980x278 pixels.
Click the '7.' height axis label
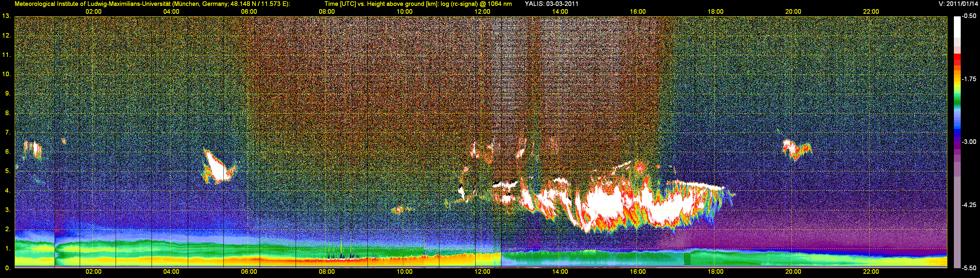pos(8,132)
